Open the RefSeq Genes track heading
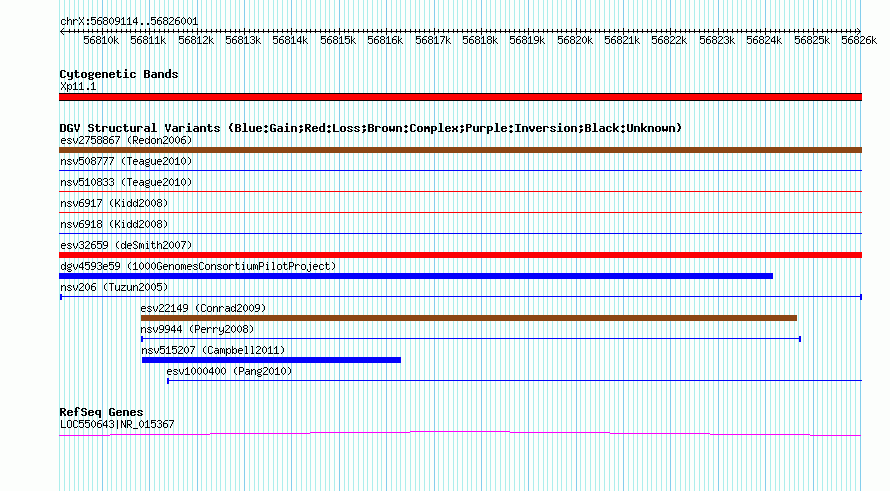This screenshot has height=491, width=890. (101, 412)
